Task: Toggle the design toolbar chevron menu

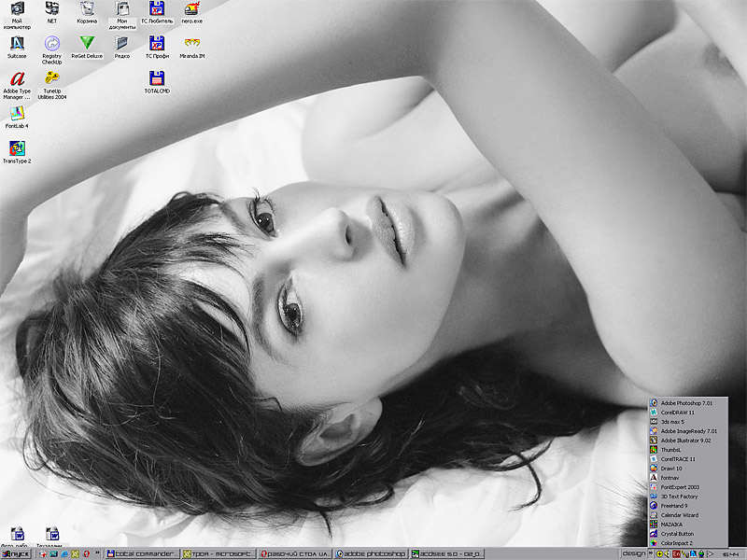Action: pos(650,553)
